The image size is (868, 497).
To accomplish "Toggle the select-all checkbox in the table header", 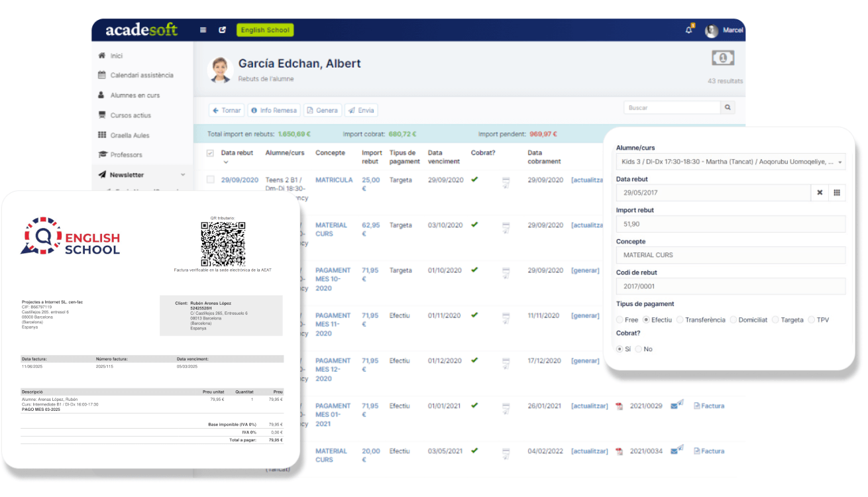I will pyautogui.click(x=210, y=153).
